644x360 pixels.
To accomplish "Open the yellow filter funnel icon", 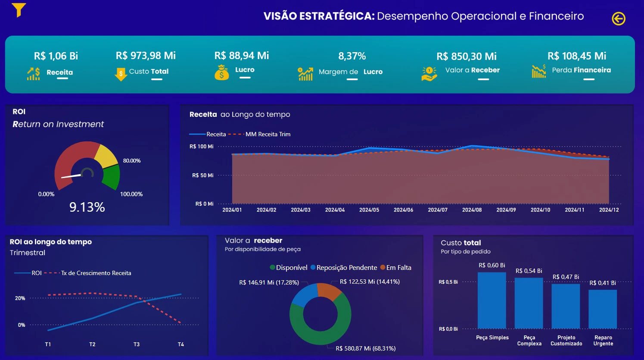I will [x=19, y=10].
